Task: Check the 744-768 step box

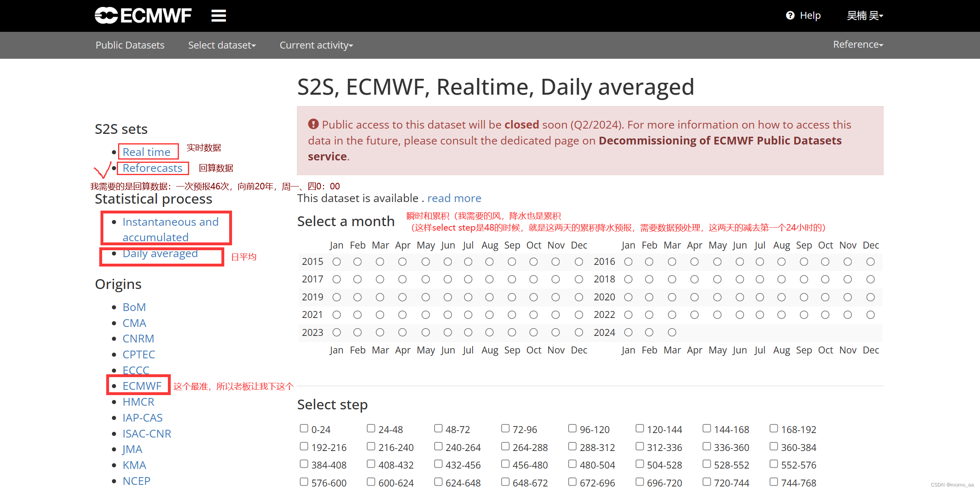Action: coord(774,482)
